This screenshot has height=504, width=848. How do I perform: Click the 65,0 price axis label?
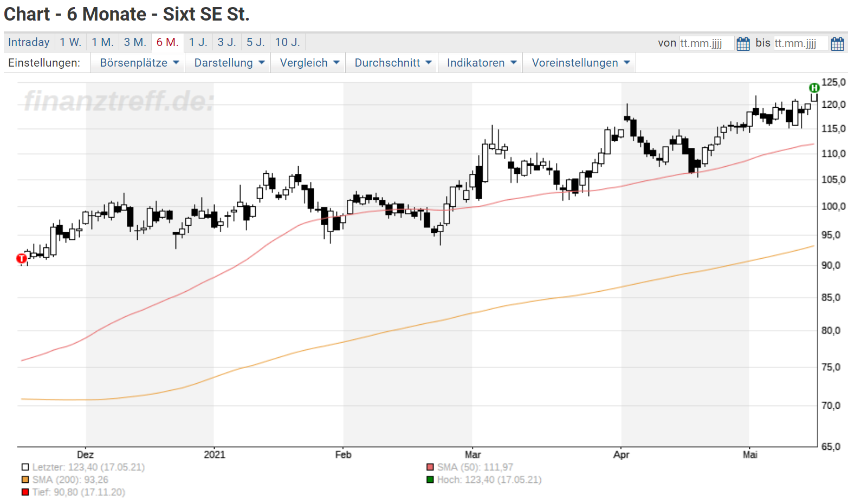831,447
